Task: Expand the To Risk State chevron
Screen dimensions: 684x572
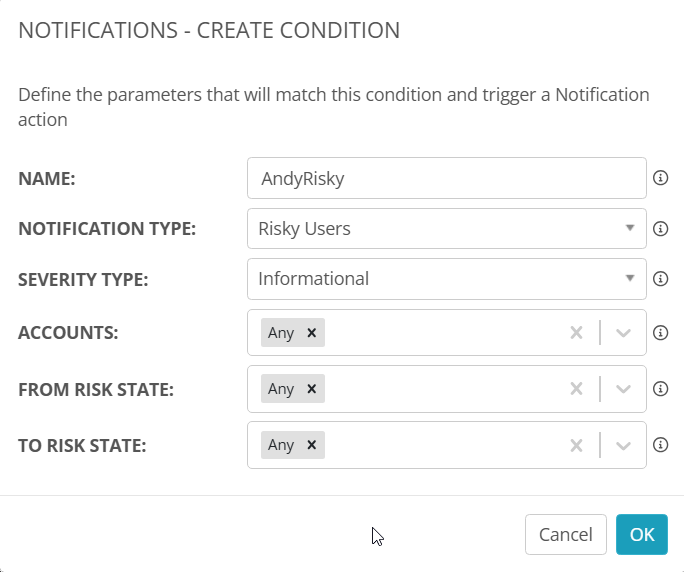Action: point(624,445)
